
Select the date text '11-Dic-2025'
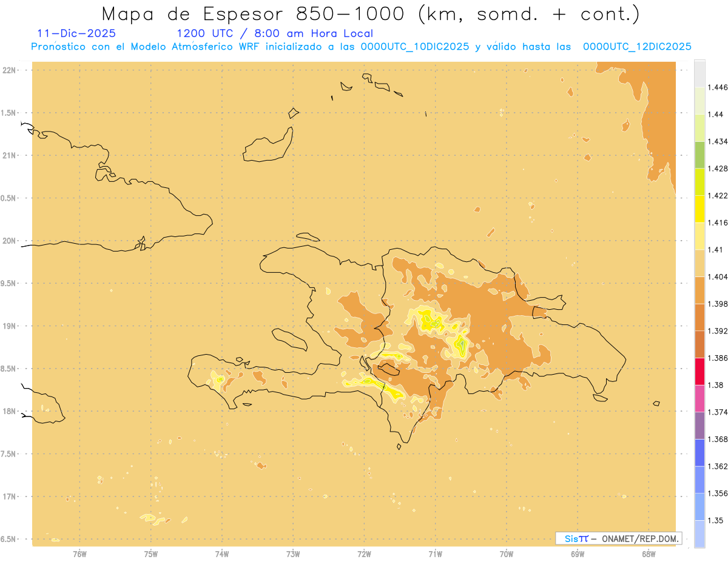(x=76, y=34)
